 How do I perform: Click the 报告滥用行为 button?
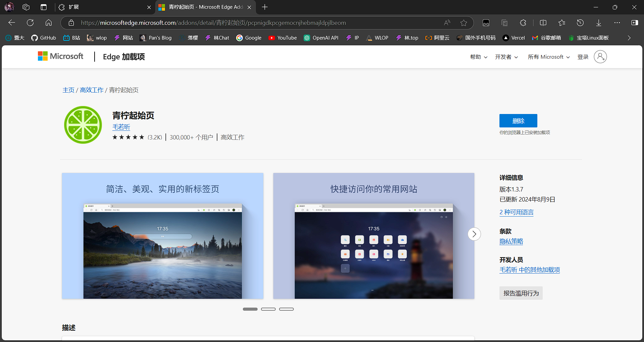521,293
